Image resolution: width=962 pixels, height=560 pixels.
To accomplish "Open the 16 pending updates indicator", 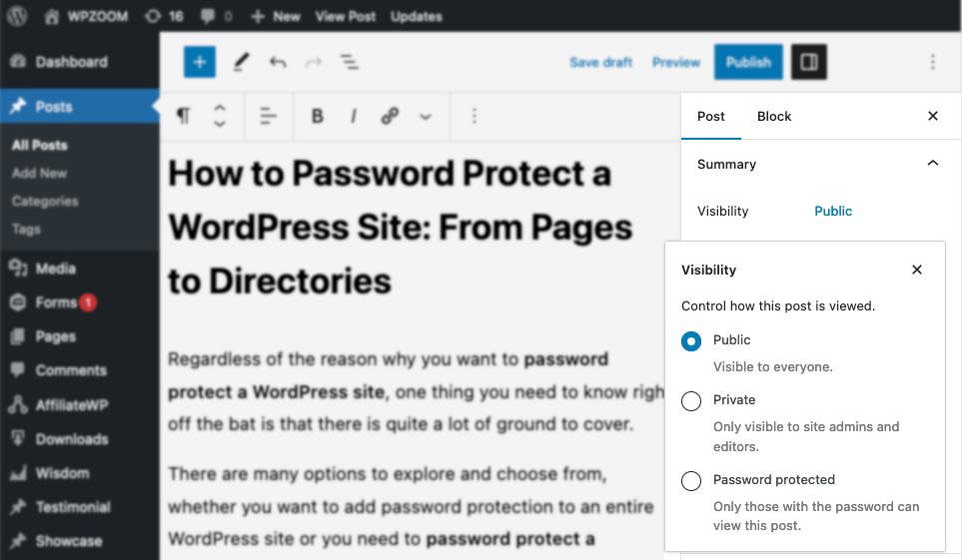I will 164,17.
